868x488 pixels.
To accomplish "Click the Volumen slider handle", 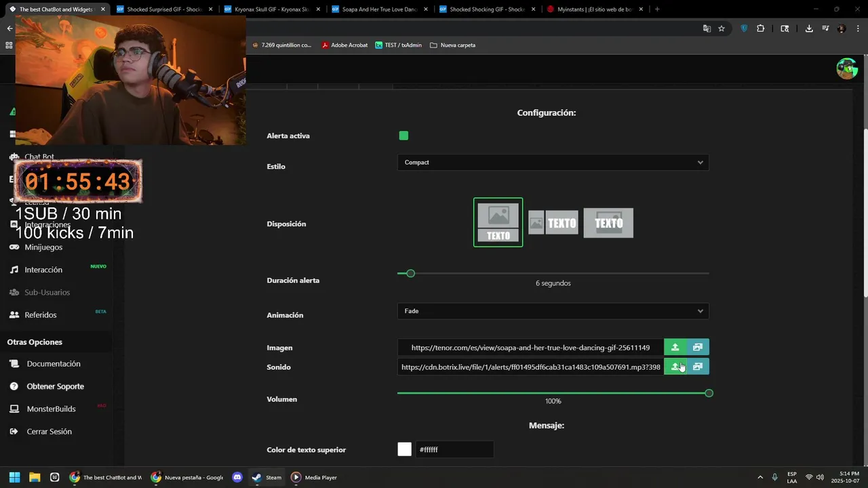I will (x=709, y=393).
